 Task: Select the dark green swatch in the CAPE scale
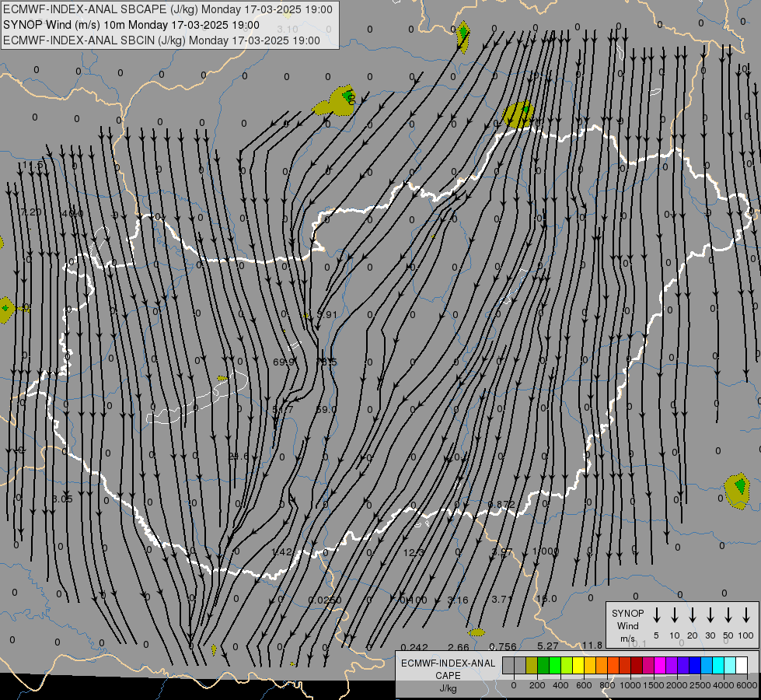coord(543,666)
